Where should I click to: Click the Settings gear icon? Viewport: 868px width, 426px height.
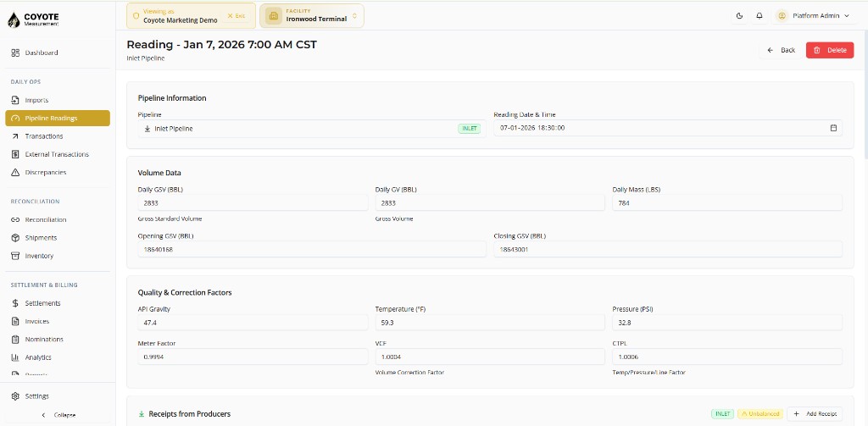(15, 396)
